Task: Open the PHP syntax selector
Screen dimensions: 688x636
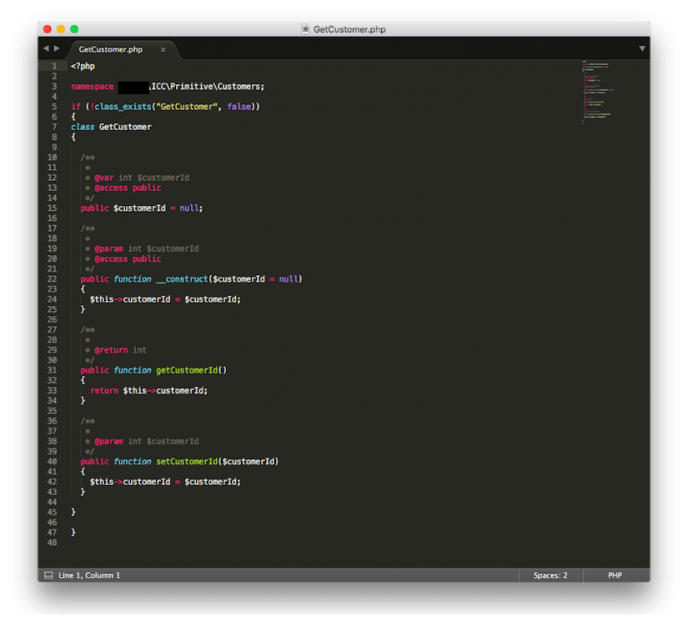Action: pos(615,575)
